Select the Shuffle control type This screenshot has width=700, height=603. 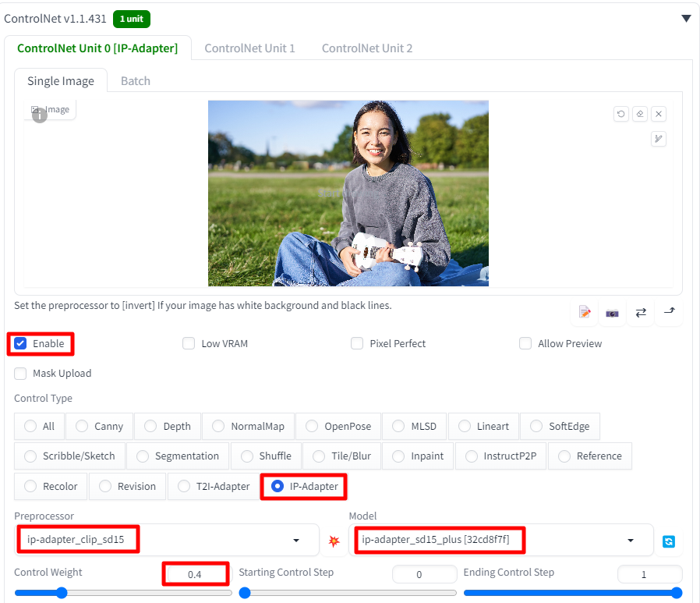266,456
